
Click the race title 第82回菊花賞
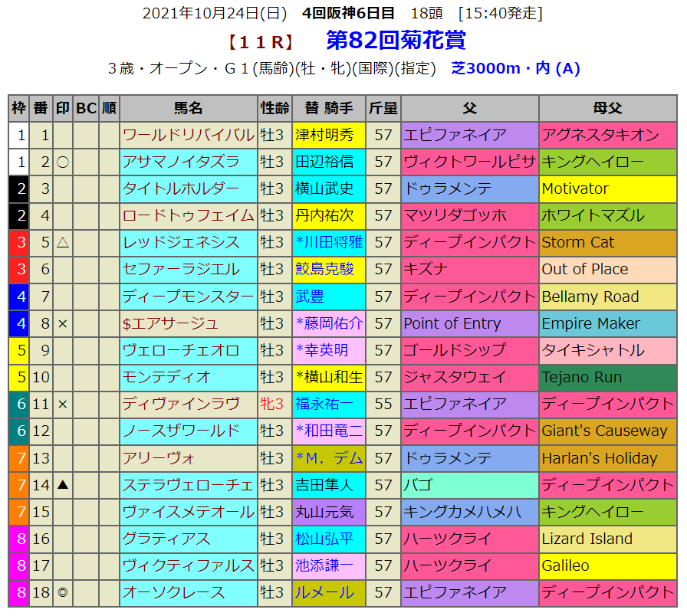pos(396,40)
